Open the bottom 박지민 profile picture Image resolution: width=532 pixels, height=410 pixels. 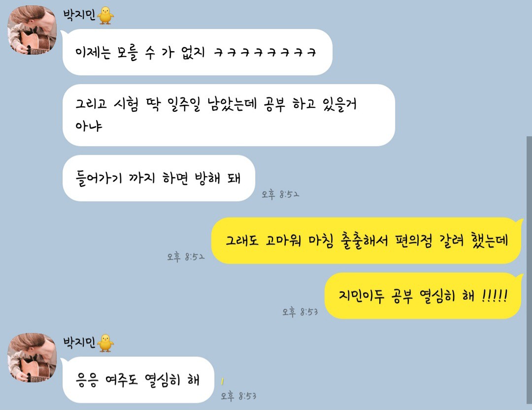32,358
